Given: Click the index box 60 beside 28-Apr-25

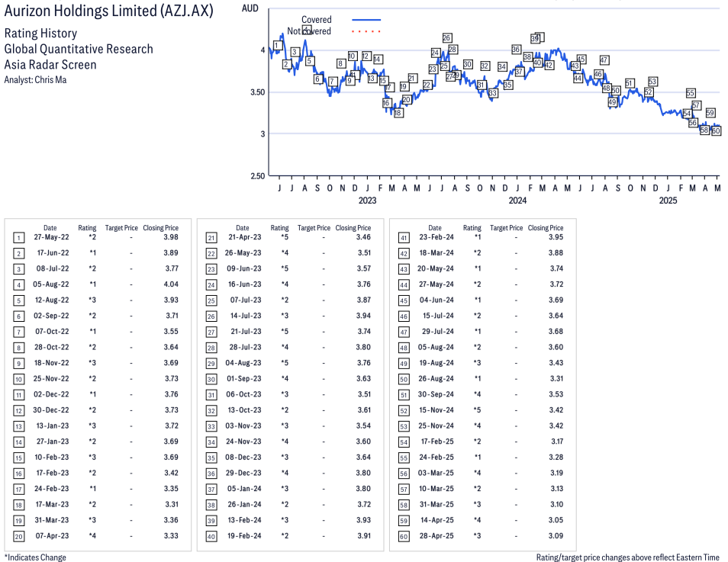Looking at the screenshot, I should pos(404,537).
